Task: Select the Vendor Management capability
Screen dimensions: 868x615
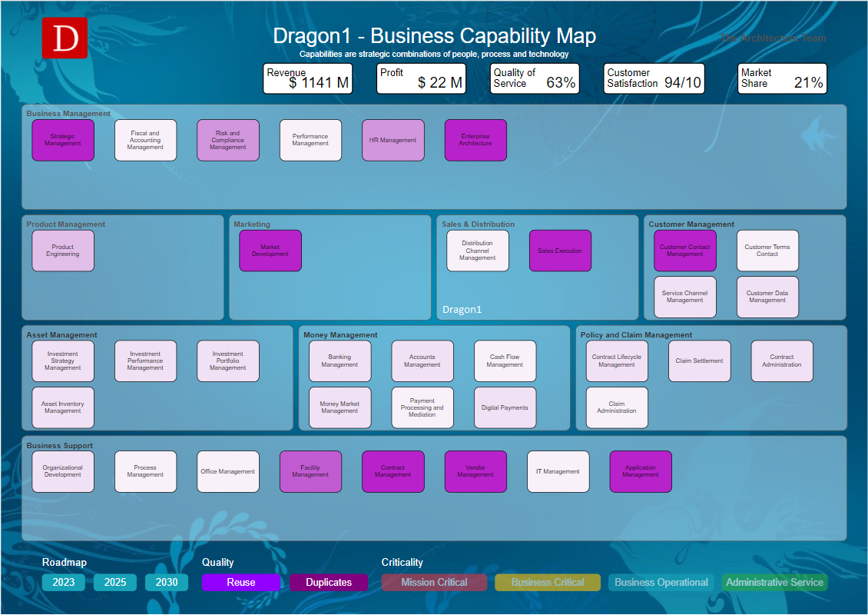Action: [475, 471]
